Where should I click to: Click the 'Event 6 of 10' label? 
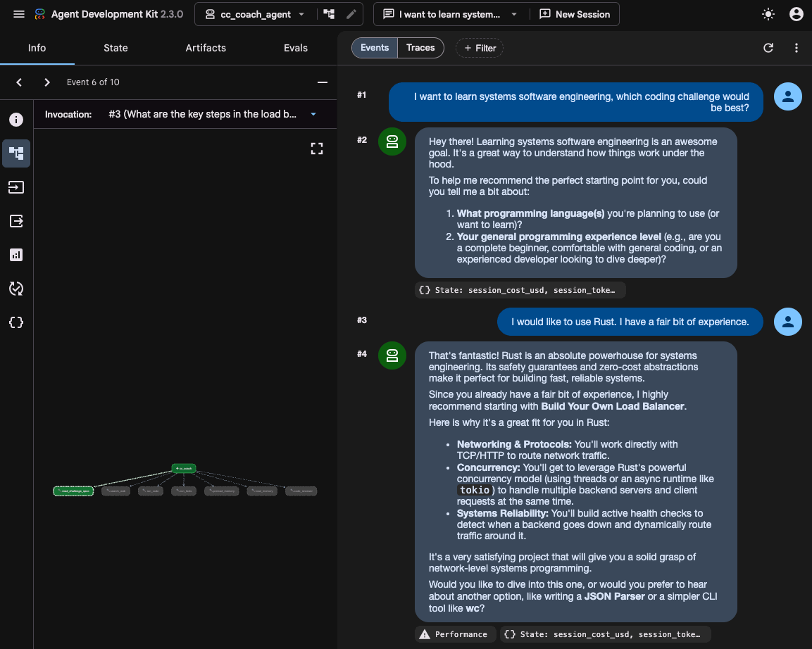93,82
